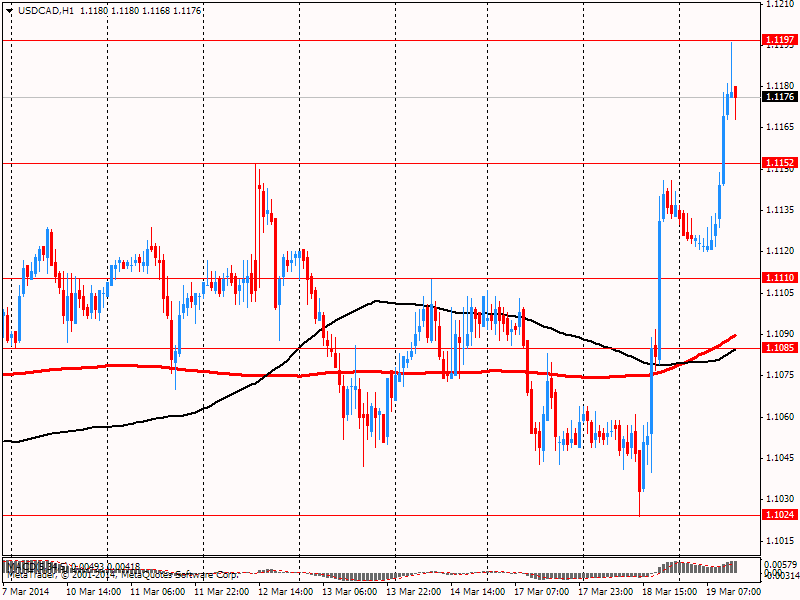Click the 1.1210 value on price scale
The width and height of the screenshot is (800, 600).
(779, 4)
